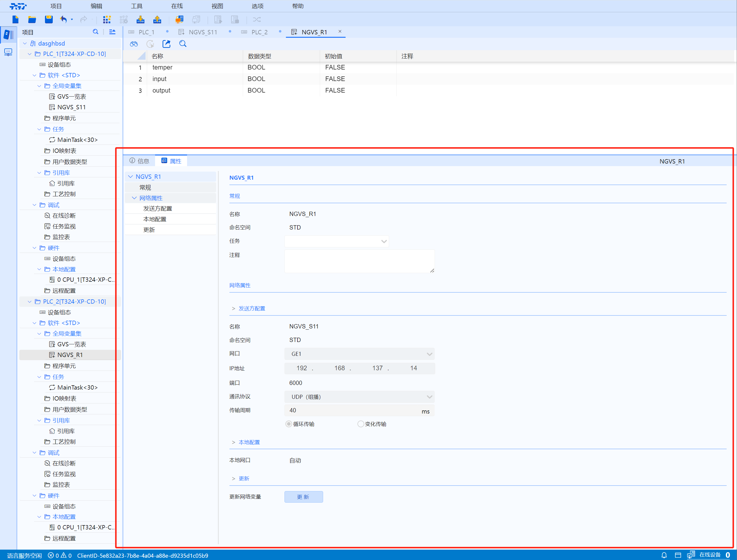Click inside the 注释 comment text box
This screenshot has width=737, height=560.
point(359,261)
